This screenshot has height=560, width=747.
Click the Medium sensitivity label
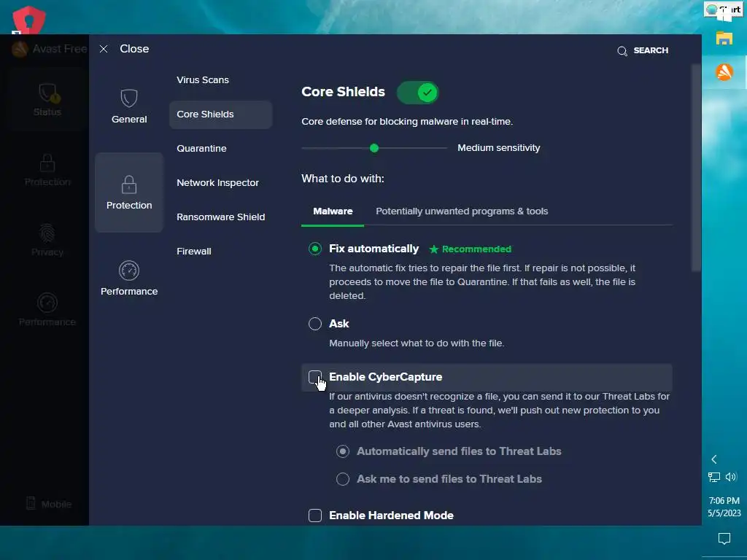499,148
